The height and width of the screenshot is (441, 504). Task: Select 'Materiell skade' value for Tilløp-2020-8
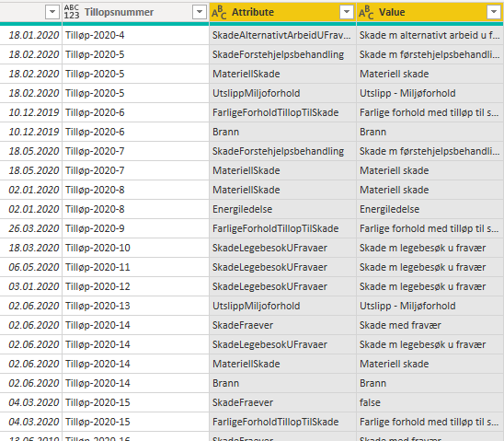[430, 190]
